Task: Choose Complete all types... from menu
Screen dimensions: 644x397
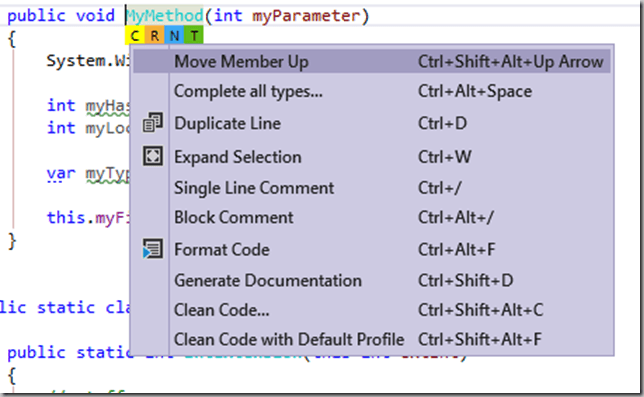Action: (372, 91)
